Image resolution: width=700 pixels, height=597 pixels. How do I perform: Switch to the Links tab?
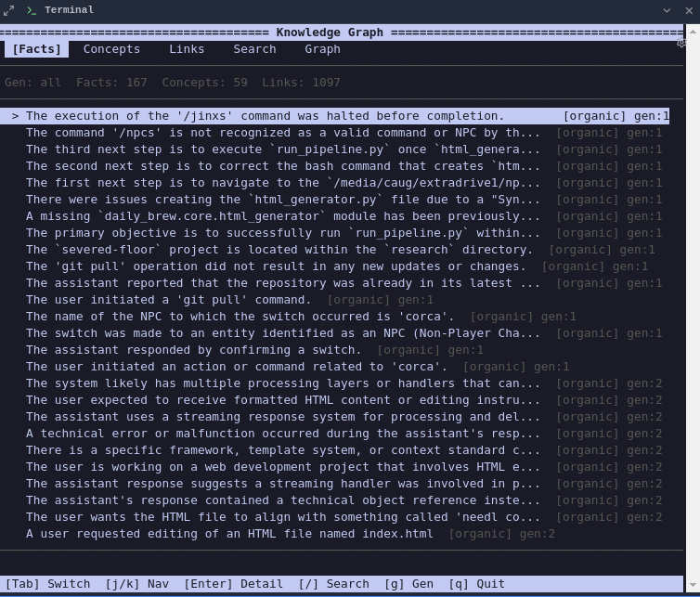(187, 49)
